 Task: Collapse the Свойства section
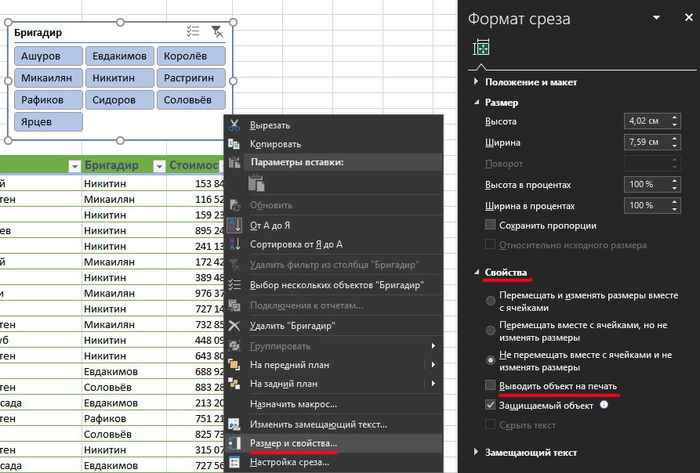pyautogui.click(x=476, y=272)
